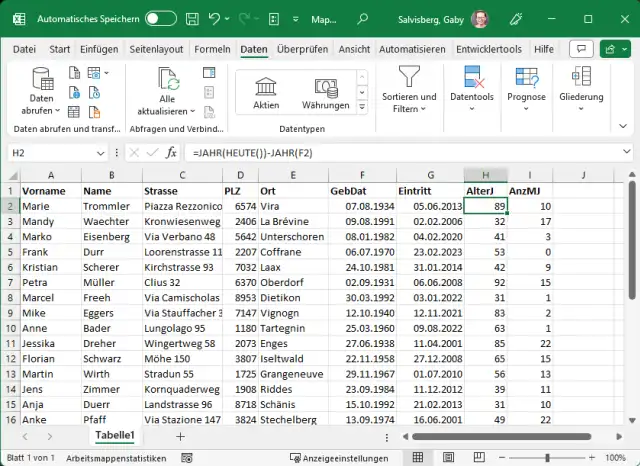Click the Name Box showing H2
The width and height of the screenshot is (640, 466).
[x=52, y=153]
